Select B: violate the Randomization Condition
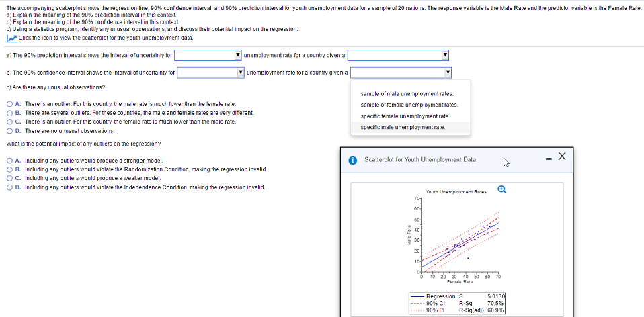 click(x=10, y=169)
